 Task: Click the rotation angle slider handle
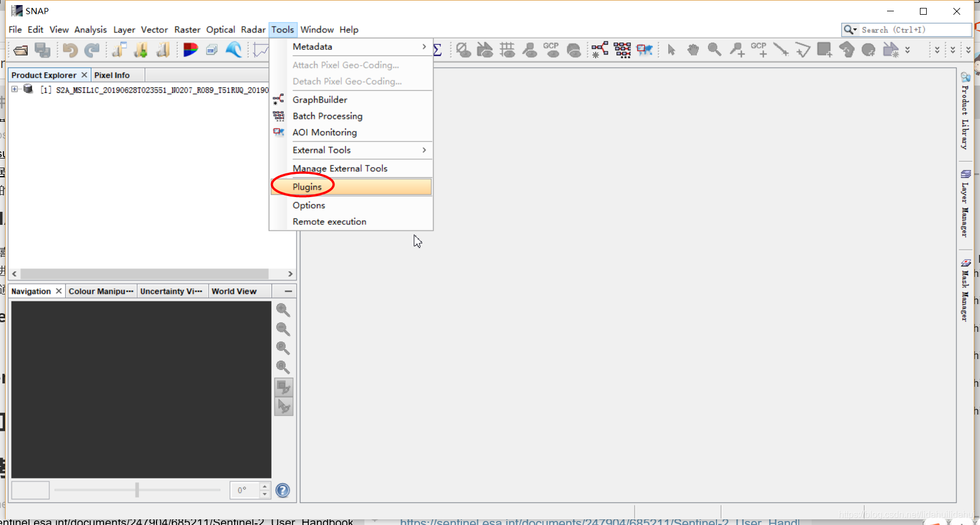point(137,490)
